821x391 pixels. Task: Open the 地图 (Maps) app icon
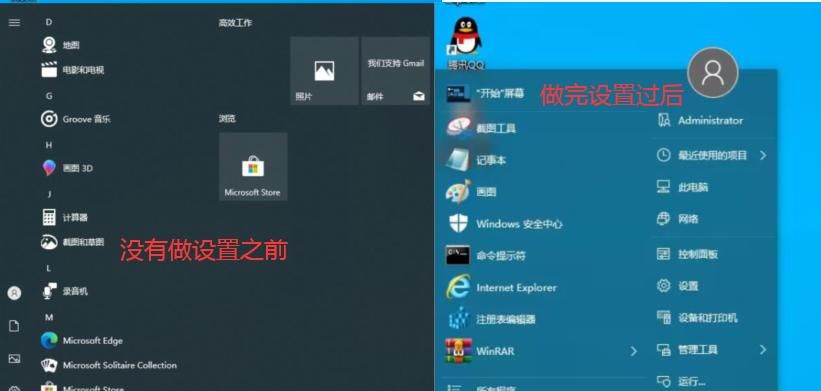point(49,45)
